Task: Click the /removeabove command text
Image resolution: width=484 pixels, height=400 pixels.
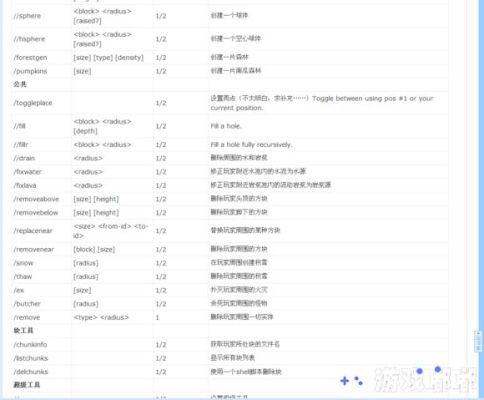Action: [36, 199]
